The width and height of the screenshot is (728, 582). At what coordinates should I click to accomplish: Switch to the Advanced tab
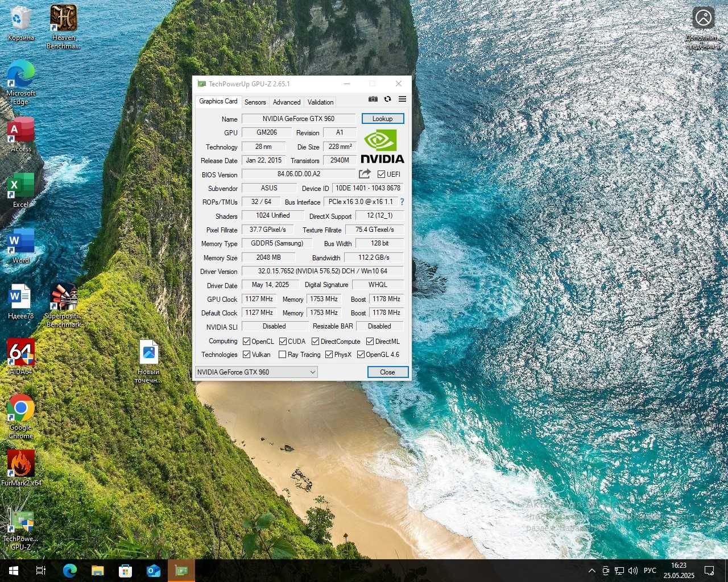287,102
